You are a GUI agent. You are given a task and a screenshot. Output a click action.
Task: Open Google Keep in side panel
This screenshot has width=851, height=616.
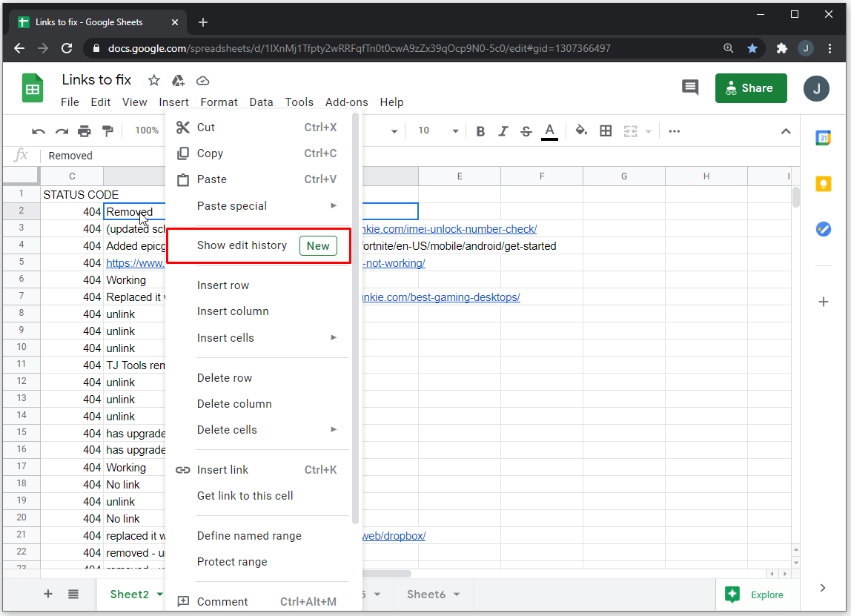click(823, 184)
